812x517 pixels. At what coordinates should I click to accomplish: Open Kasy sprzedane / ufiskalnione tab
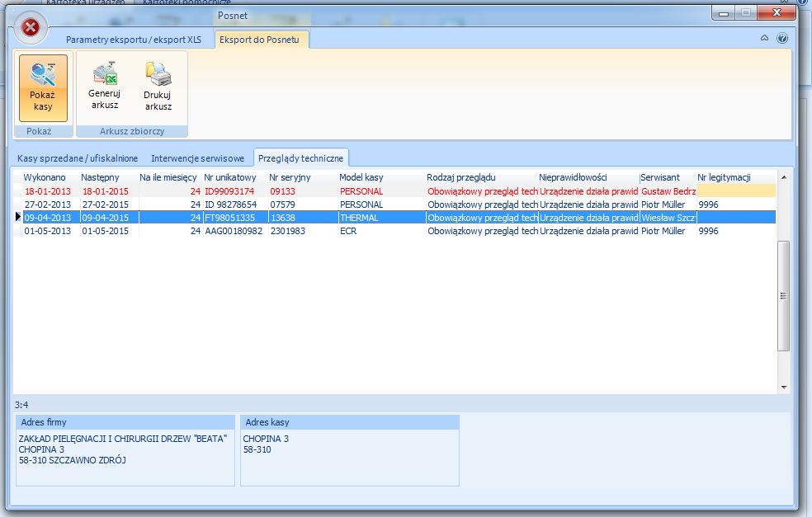tap(78, 158)
